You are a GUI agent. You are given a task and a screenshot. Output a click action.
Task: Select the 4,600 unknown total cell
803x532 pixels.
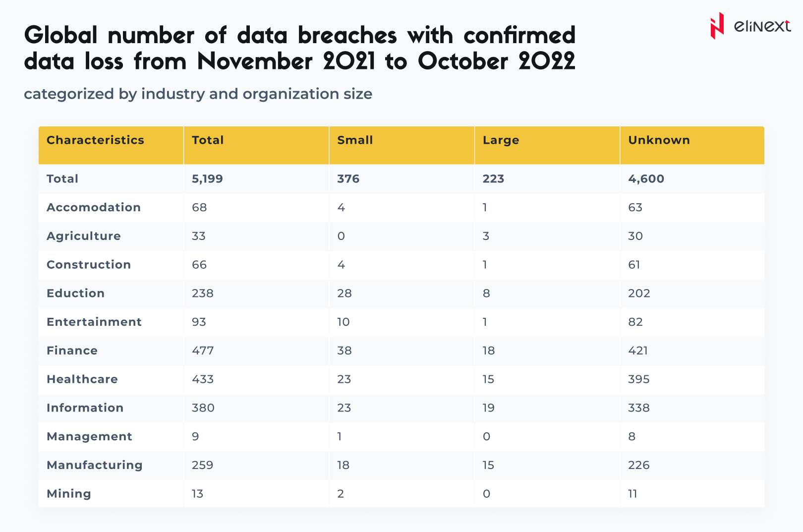[x=646, y=179]
